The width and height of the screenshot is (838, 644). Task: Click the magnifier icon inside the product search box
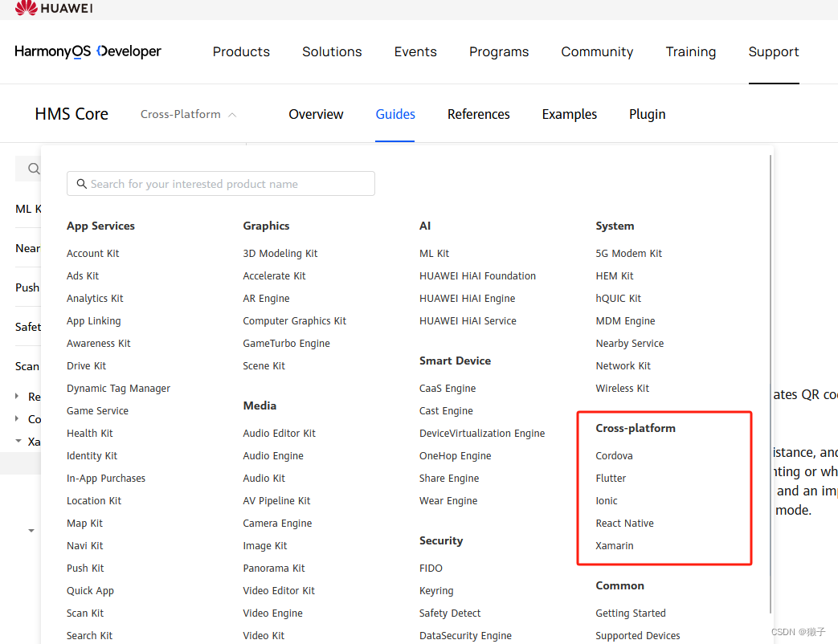(x=81, y=183)
